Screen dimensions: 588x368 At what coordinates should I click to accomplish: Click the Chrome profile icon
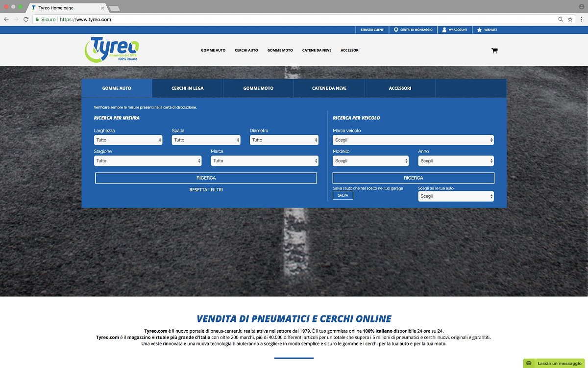click(x=582, y=6)
